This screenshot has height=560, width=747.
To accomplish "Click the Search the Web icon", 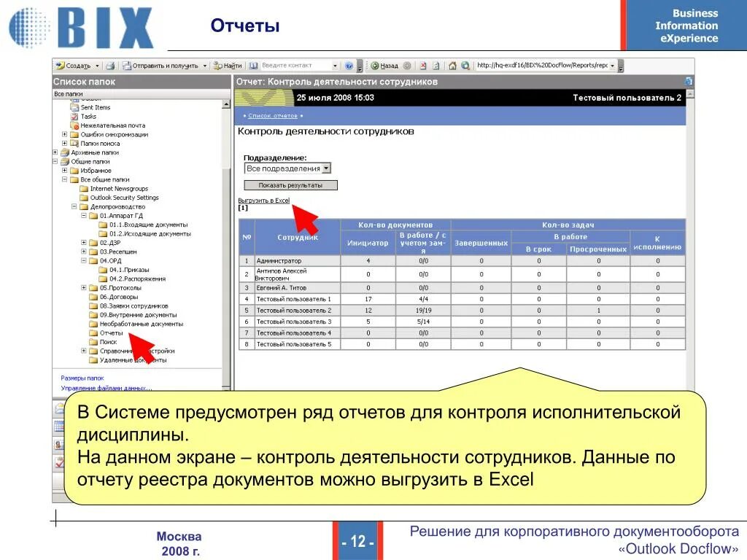I will (x=465, y=66).
